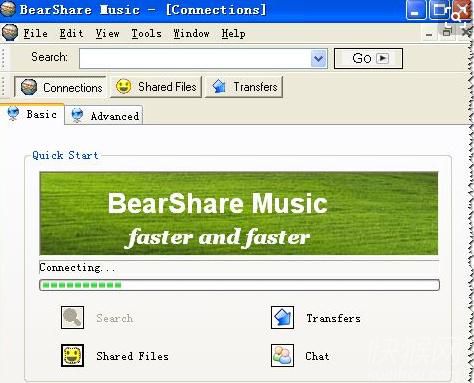The image size is (474, 383).
Task: Open the Edit menu
Action: [x=71, y=33]
